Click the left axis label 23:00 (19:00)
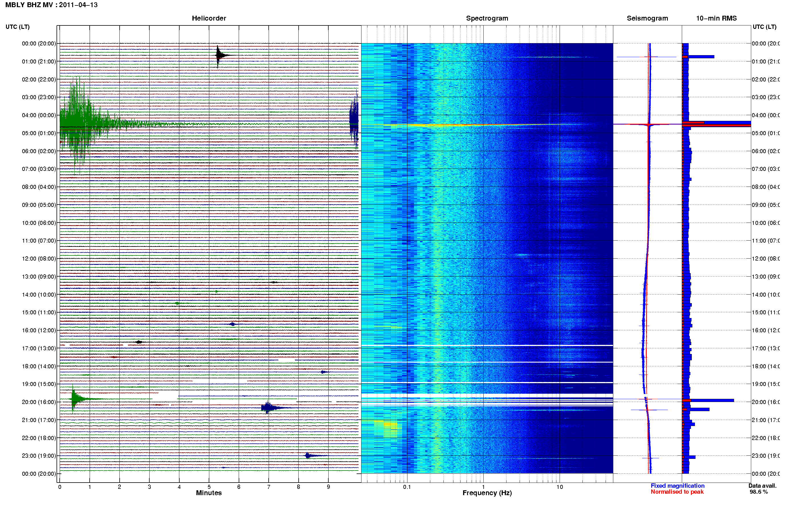 (39, 456)
